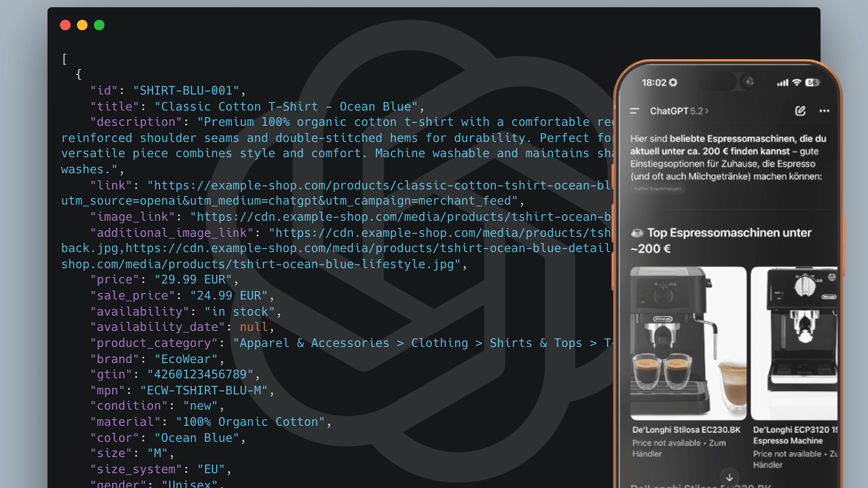Tap the De'Longhi ECP3120 Espresso Machine title

[795, 435]
